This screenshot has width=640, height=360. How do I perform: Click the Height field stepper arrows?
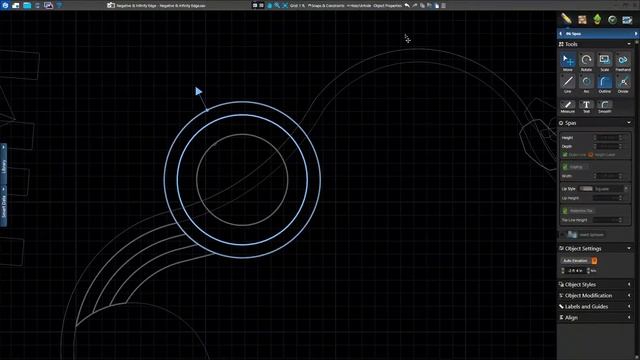620,138
